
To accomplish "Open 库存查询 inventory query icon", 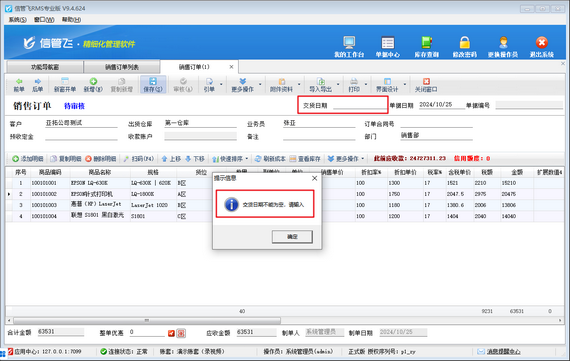I will [426, 43].
